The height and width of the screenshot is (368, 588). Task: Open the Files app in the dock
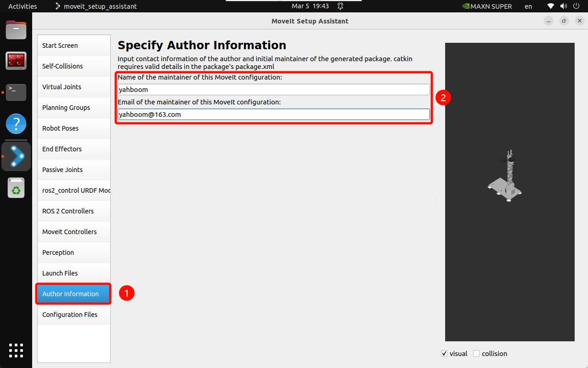click(x=16, y=30)
